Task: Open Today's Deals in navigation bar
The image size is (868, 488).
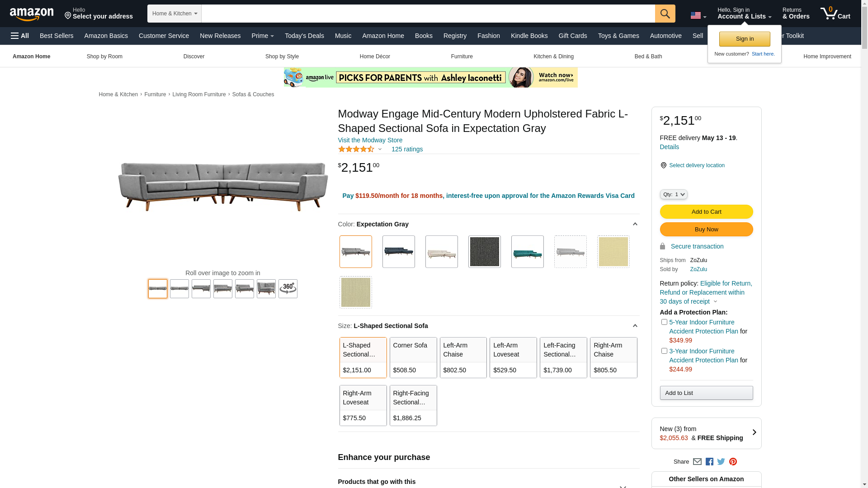Action: 304,36
